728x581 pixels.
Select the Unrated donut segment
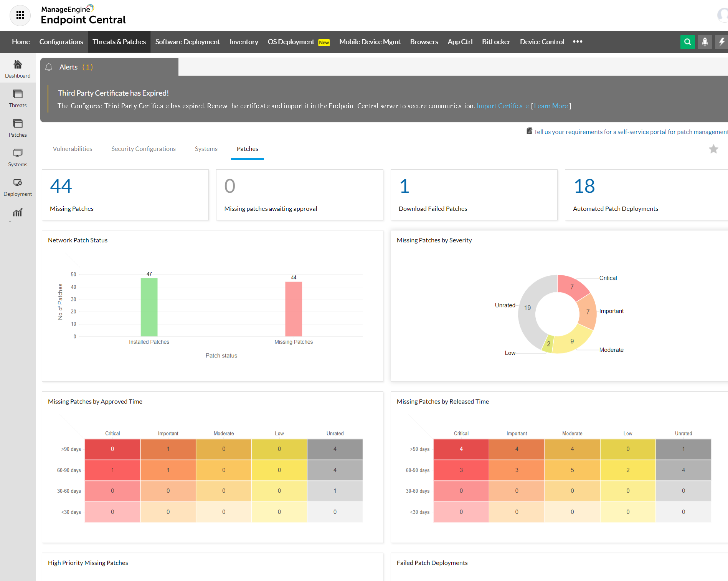(528, 308)
